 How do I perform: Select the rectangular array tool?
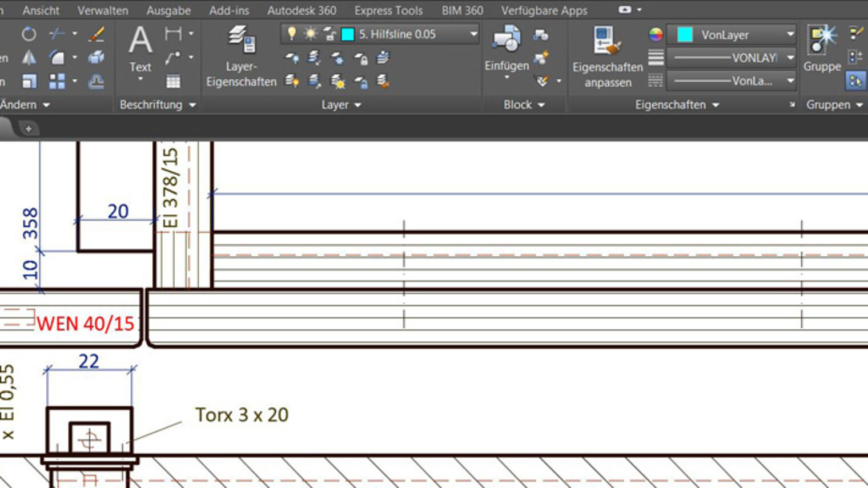tap(57, 82)
